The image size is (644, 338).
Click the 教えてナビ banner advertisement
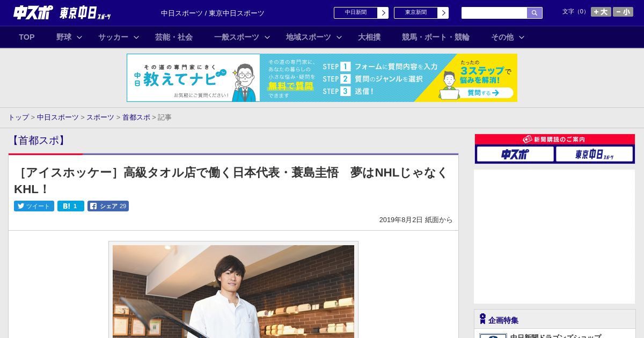[x=322, y=78]
